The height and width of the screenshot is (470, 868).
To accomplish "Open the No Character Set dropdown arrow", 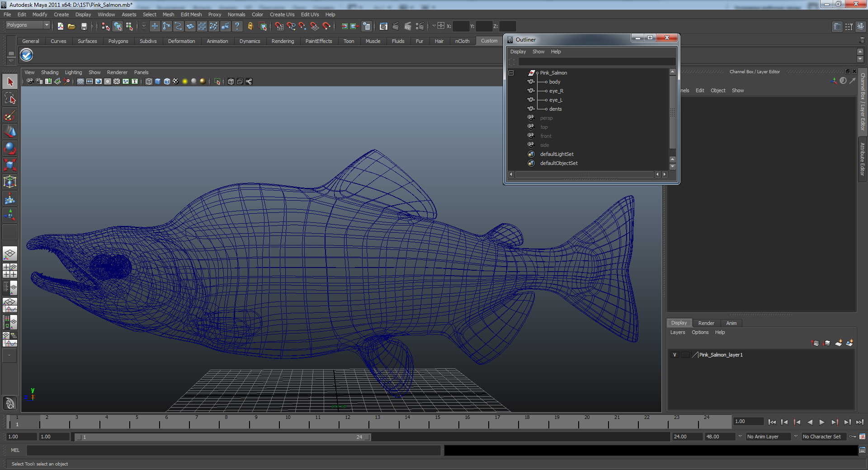I will click(x=796, y=437).
